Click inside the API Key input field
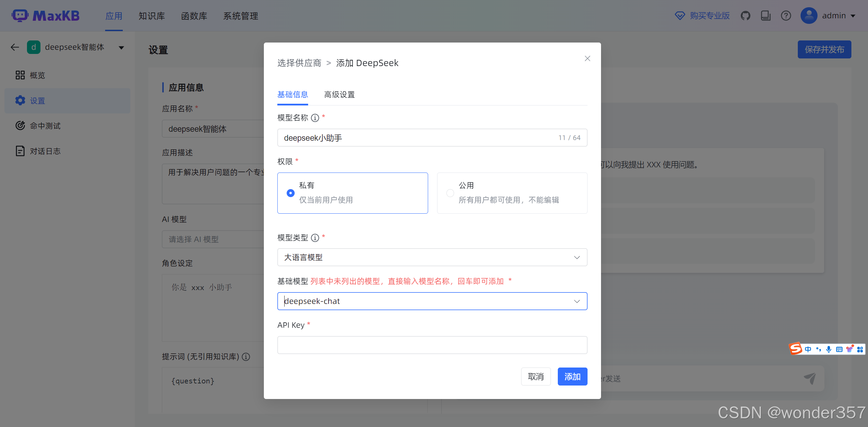 point(432,345)
